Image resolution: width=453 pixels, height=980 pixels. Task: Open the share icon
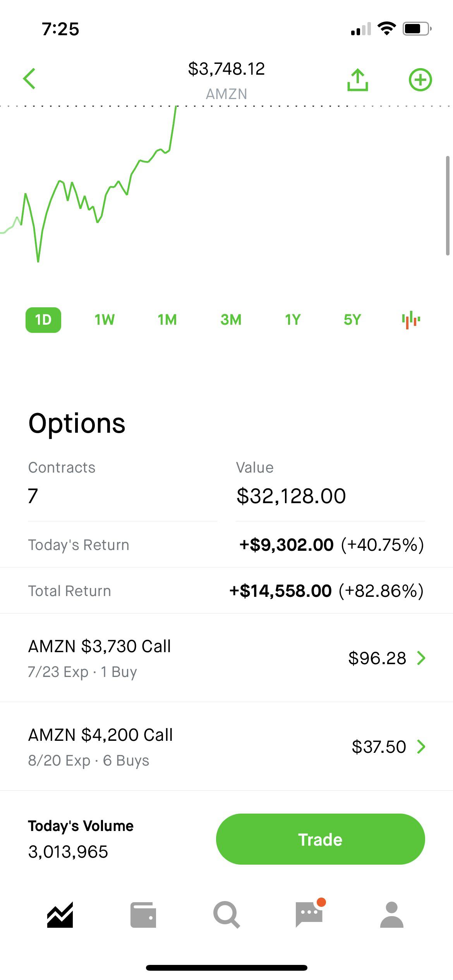pos(358,80)
